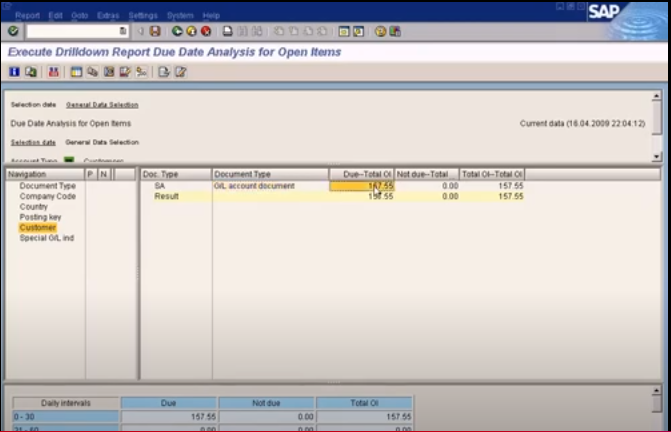Click the Current data timestamp text
The image size is (671, 432).
click(582, 124)
